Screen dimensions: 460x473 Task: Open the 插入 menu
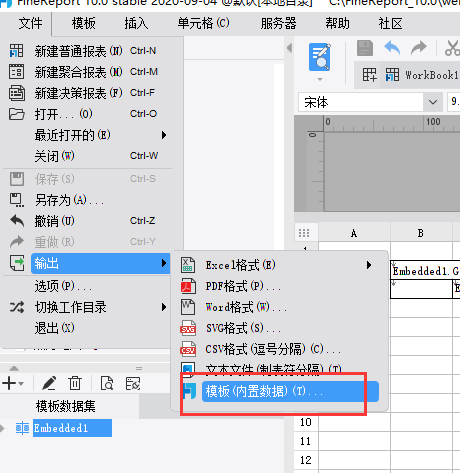136,24
